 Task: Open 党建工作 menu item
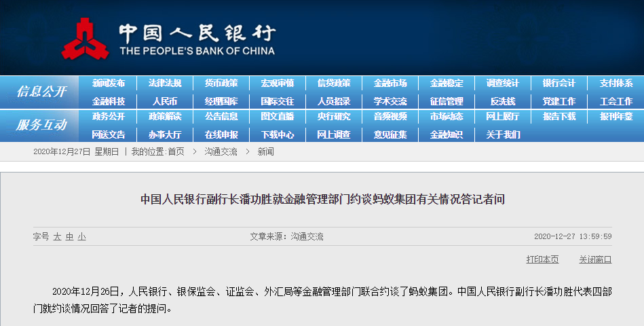click(559, 101)
